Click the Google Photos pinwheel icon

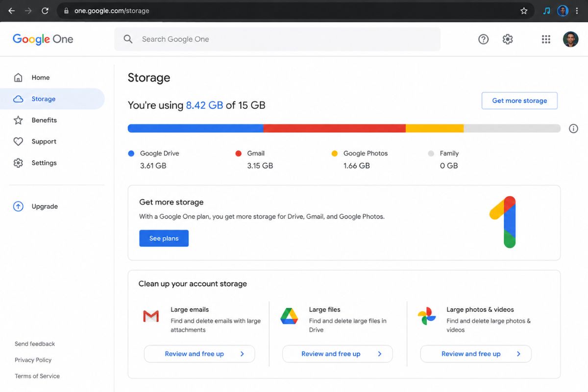pos(427,316)
